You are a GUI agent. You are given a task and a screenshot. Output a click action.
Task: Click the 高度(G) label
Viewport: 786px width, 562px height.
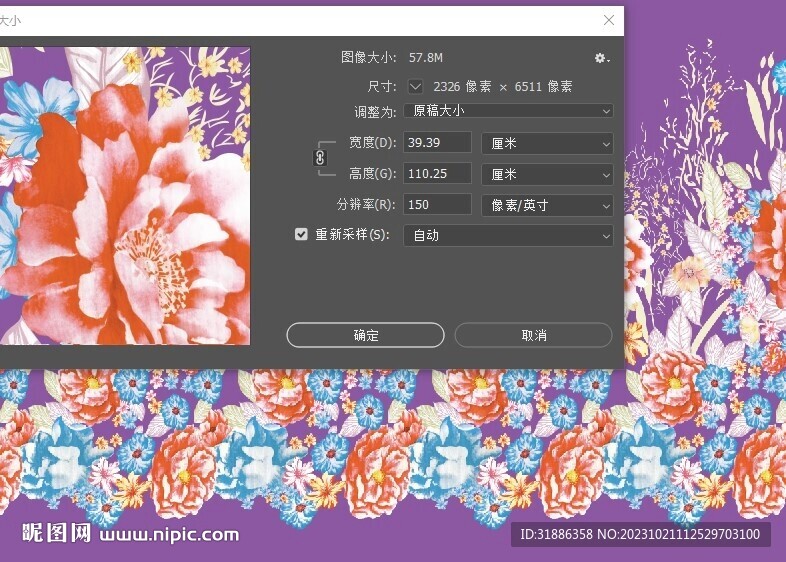372,173
